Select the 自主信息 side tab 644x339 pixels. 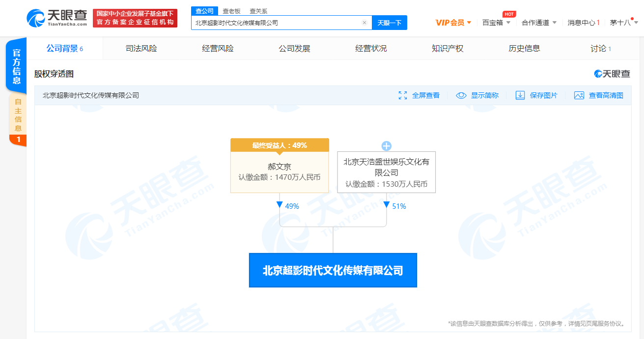(x=18, y=114)
